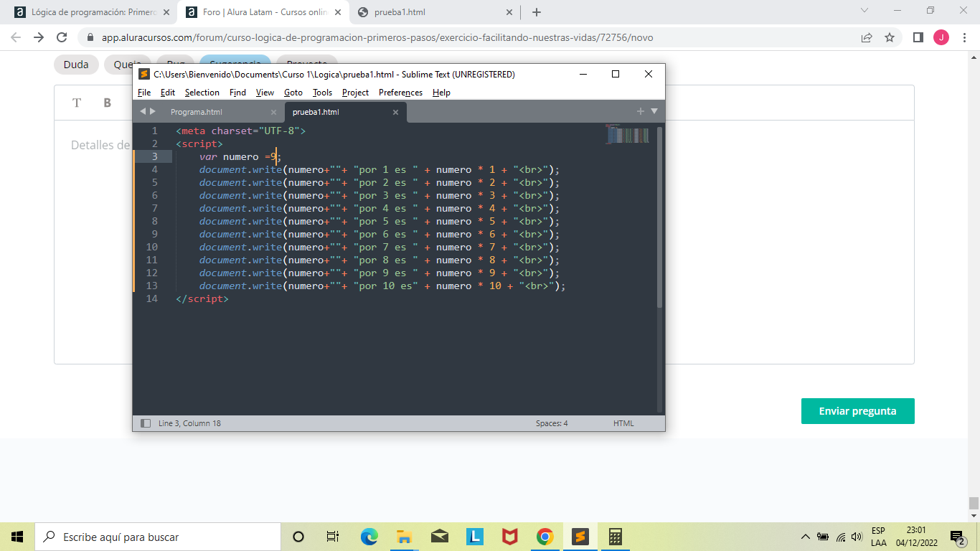Add a new tab in Sublime Text

tap(641, 111)
